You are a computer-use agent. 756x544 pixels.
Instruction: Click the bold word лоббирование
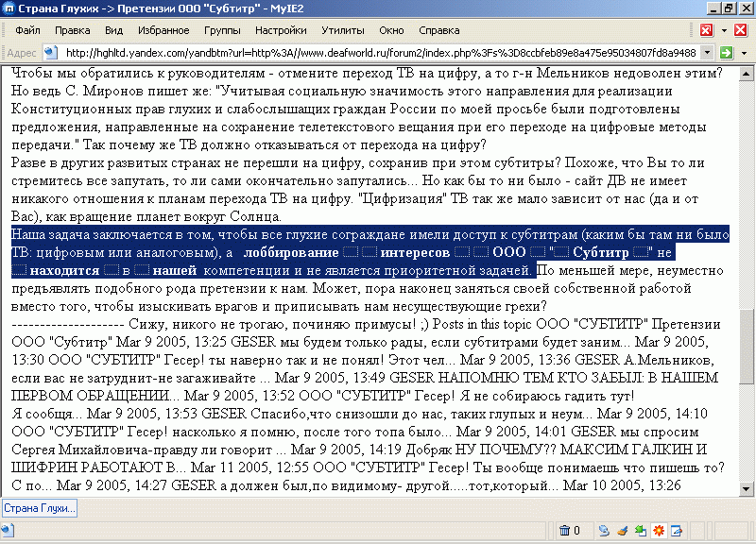[291, 252]
